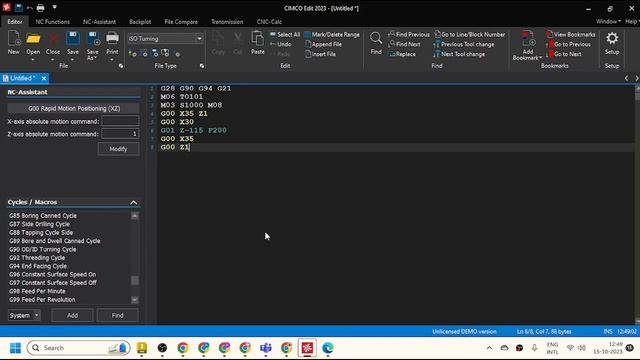Click Find Next
The image size is (640, 360).
(x=404, y=44)
